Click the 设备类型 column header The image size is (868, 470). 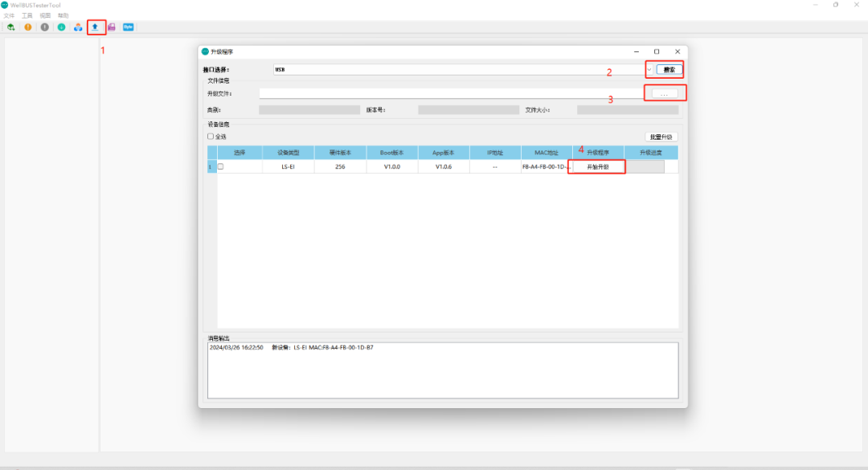(289, 152)
